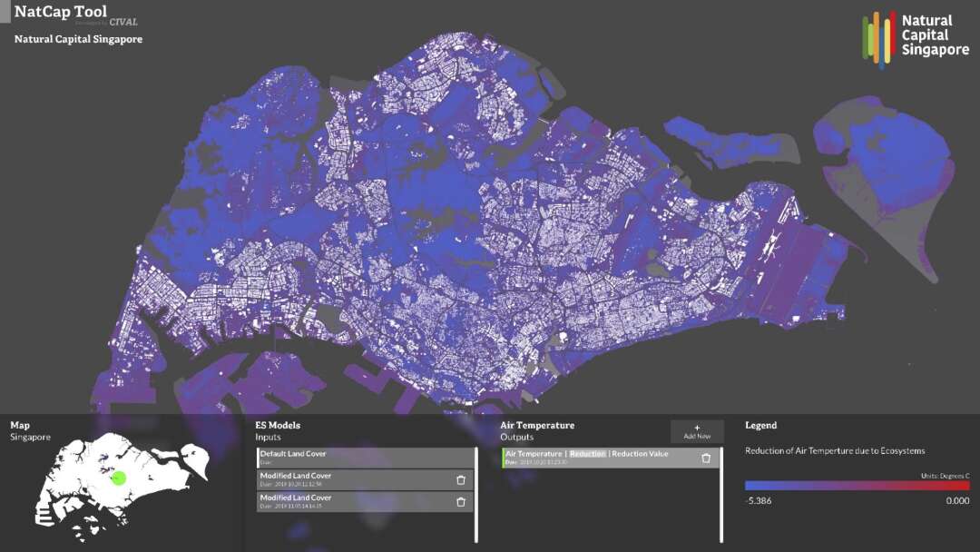Image resolution: width=980 pixels, height=552 pixels.
Task: Click the Inputs list scrollbar
Action: (476, 495)
